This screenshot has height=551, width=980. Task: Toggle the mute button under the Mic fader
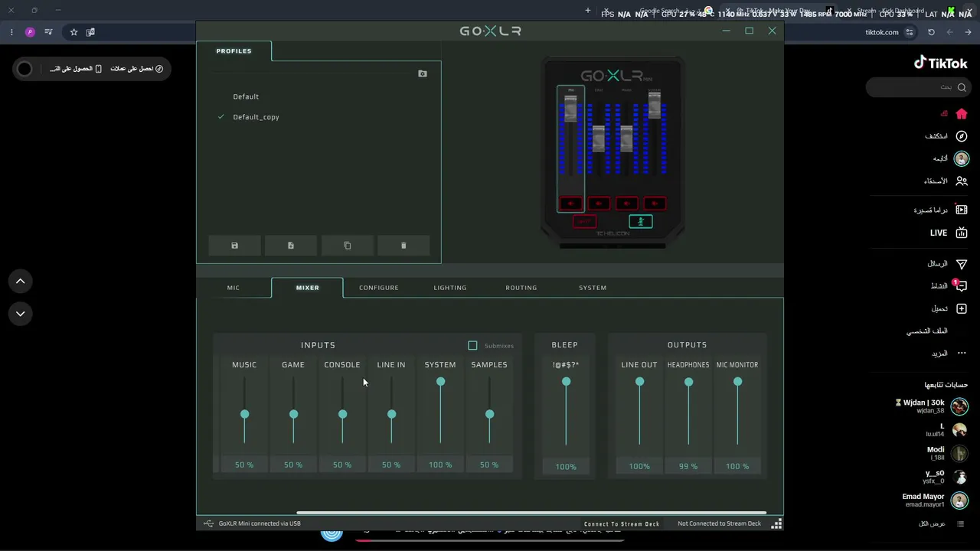point(570,204)
